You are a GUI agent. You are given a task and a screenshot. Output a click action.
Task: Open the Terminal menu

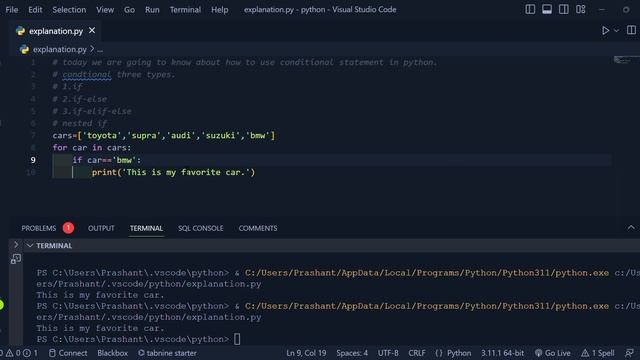click(x=185, y=9)
